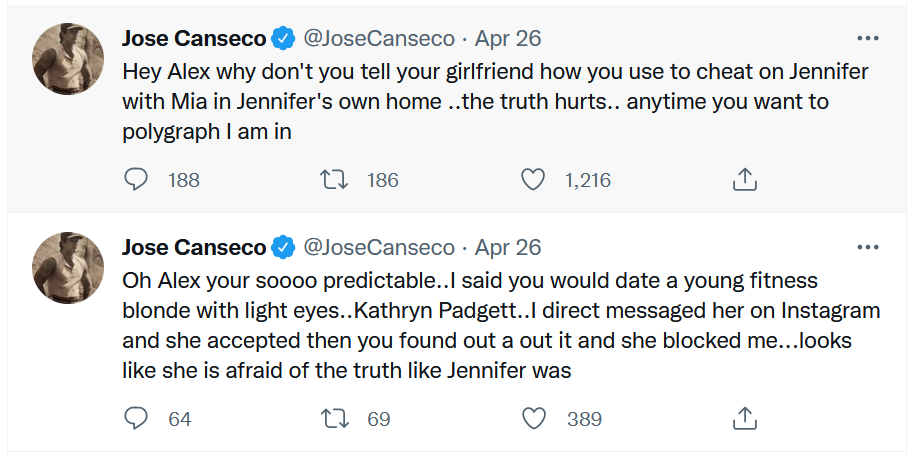Share the first tweet via share icon
The height and width of the screenshot is (455, 907).
click(x=744, y=180)
